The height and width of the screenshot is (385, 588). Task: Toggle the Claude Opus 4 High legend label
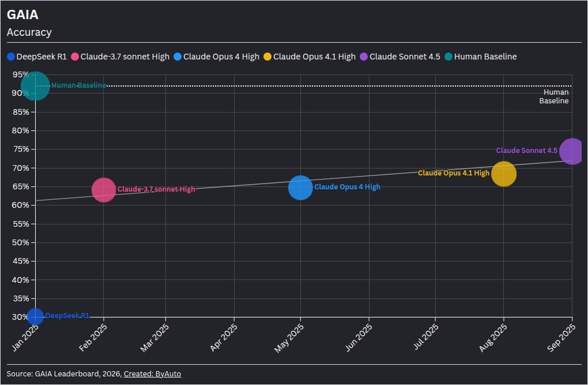[221, 57]
